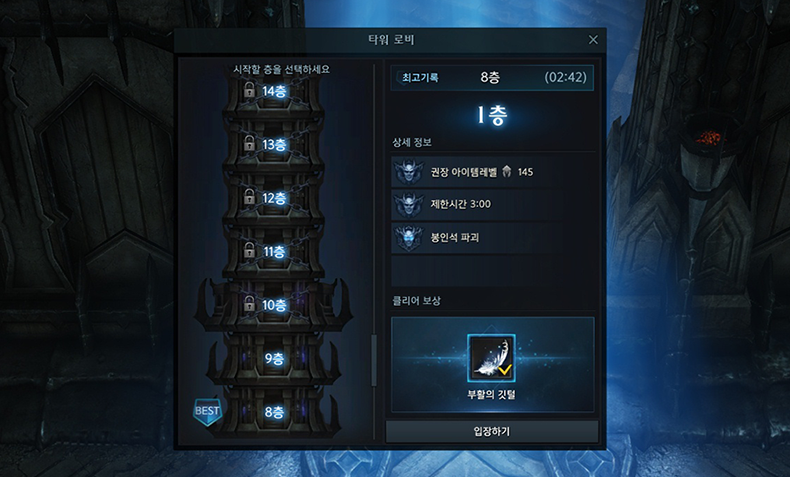
Task: Select the 8층 tower floor
Action: pos(274,412)
